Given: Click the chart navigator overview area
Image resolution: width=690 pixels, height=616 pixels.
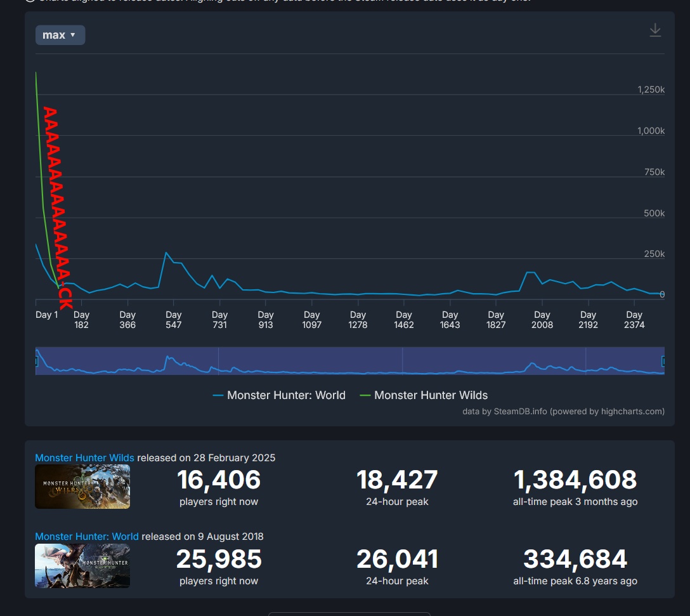Looking at the screenshot, I should [350, 361].
